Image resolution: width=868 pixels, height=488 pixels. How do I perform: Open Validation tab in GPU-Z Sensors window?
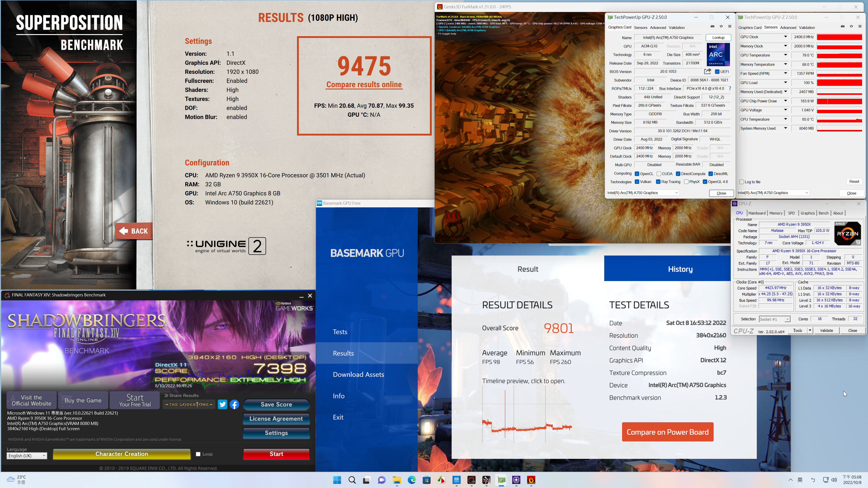click(x=807, y=28)
